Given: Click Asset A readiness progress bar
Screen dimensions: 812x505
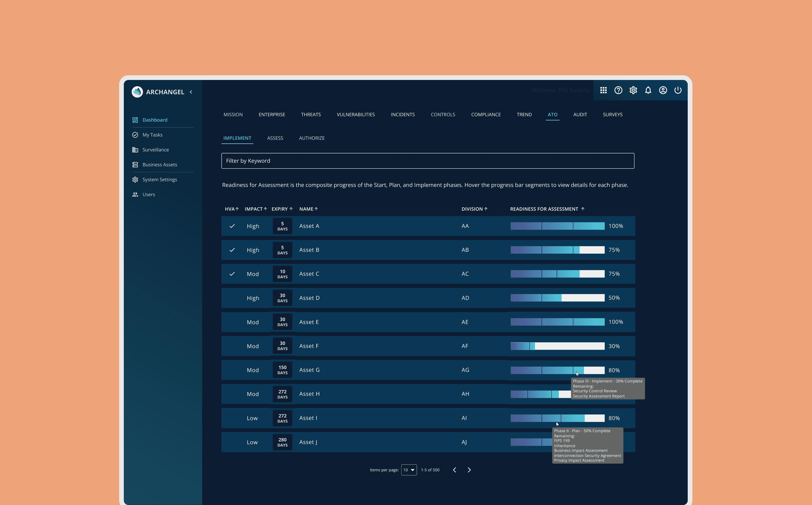Looking at the screenshot, I should point(557,226).
